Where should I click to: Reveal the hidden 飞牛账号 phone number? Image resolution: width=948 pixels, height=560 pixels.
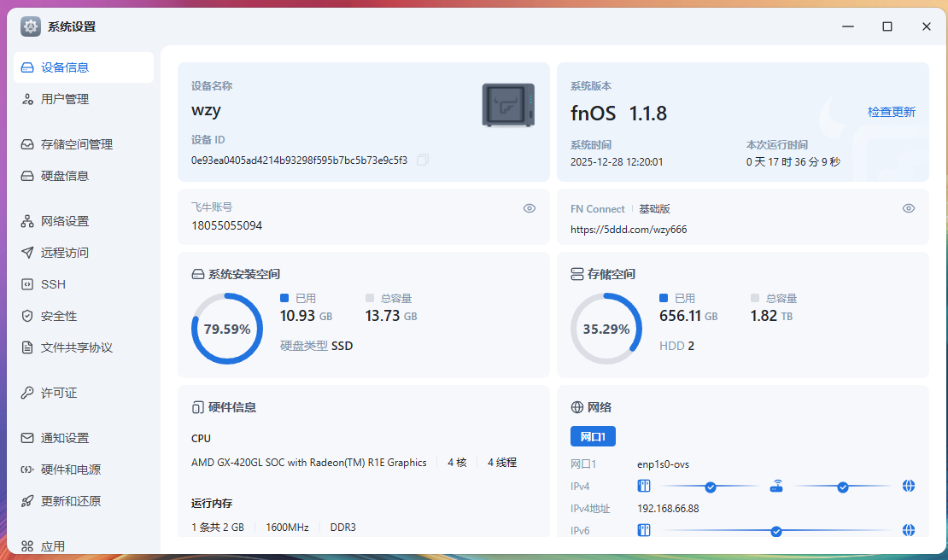[529, 207]
